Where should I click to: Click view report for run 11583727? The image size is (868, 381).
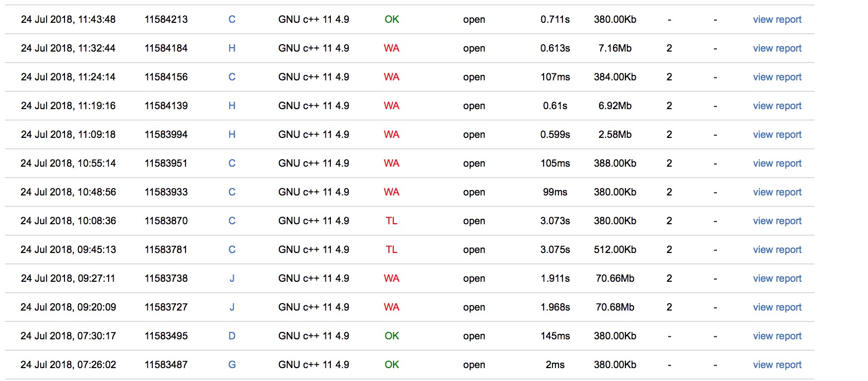click(777, 307)
